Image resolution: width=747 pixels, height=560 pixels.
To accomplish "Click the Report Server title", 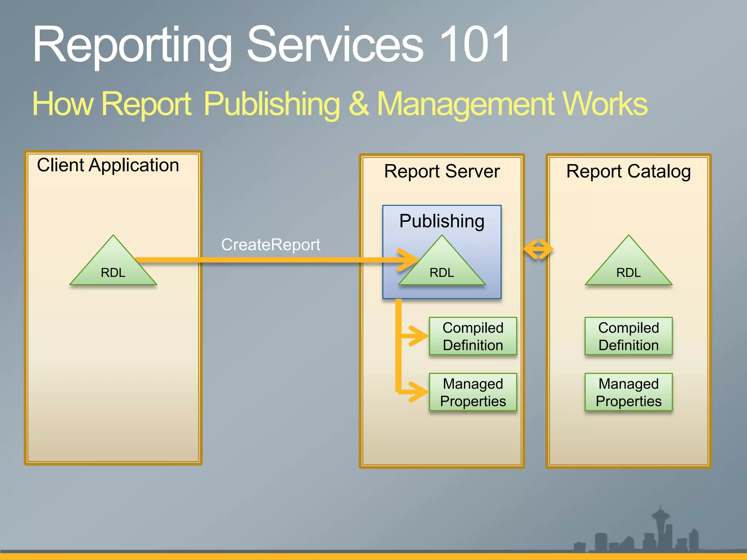I will click(x=442, y=171).
